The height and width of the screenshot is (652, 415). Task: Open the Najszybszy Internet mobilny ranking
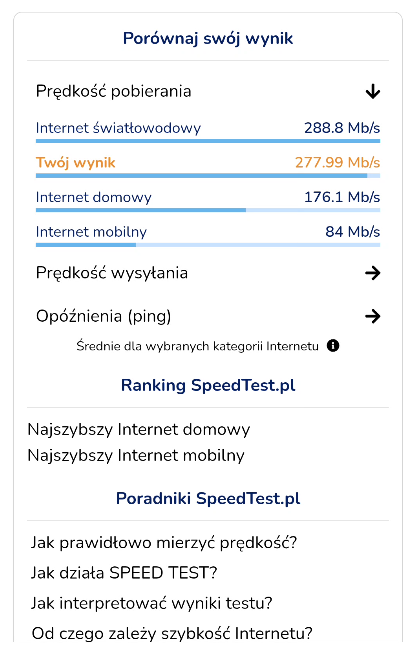(136, 455)
